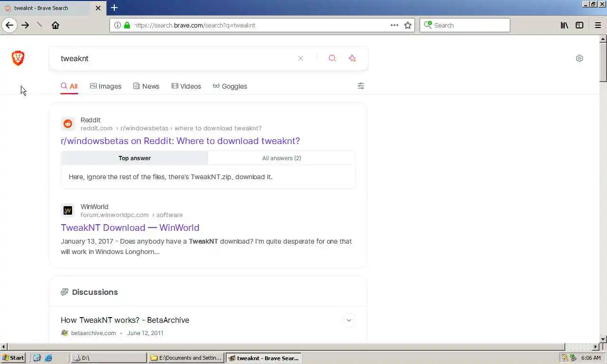Open page actions three-dot menu
Image resolution: width=607 pixels, height=364 pixels.
(394, 25)
